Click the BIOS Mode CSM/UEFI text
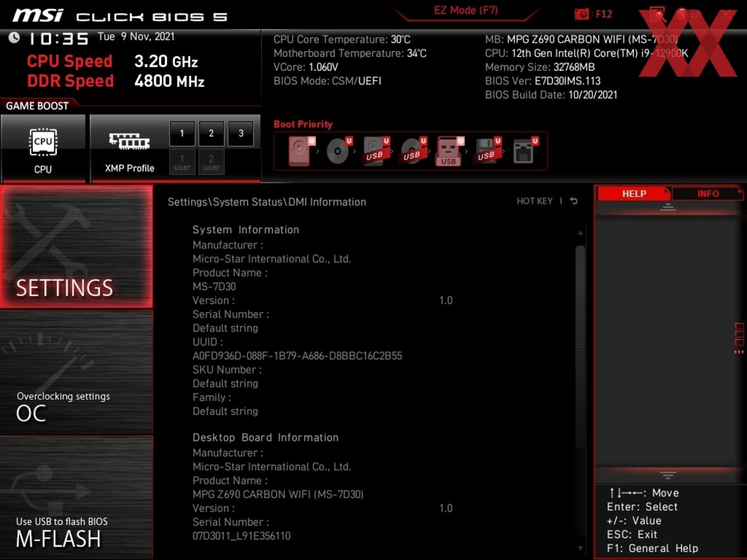This screenshot has height=560, width=747. (327, 81)
